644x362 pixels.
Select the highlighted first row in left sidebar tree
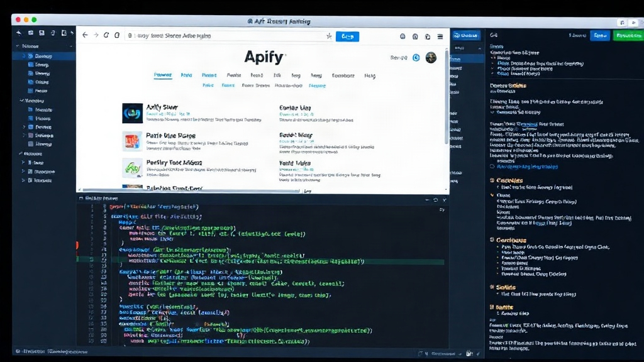click(x=44, y=56)
